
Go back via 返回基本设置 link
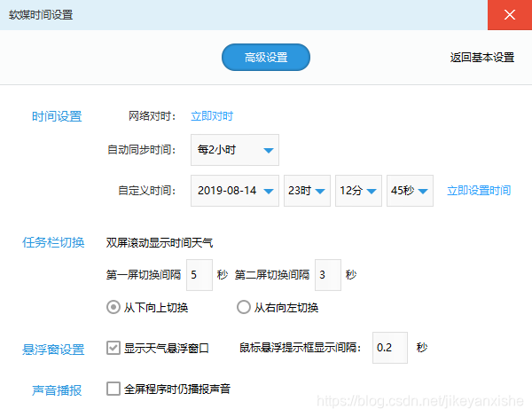(x=482, y=58)
